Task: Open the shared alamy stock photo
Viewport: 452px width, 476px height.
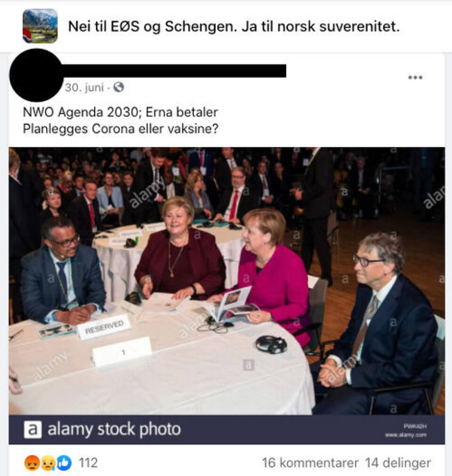Action: [x=227, y=281]
